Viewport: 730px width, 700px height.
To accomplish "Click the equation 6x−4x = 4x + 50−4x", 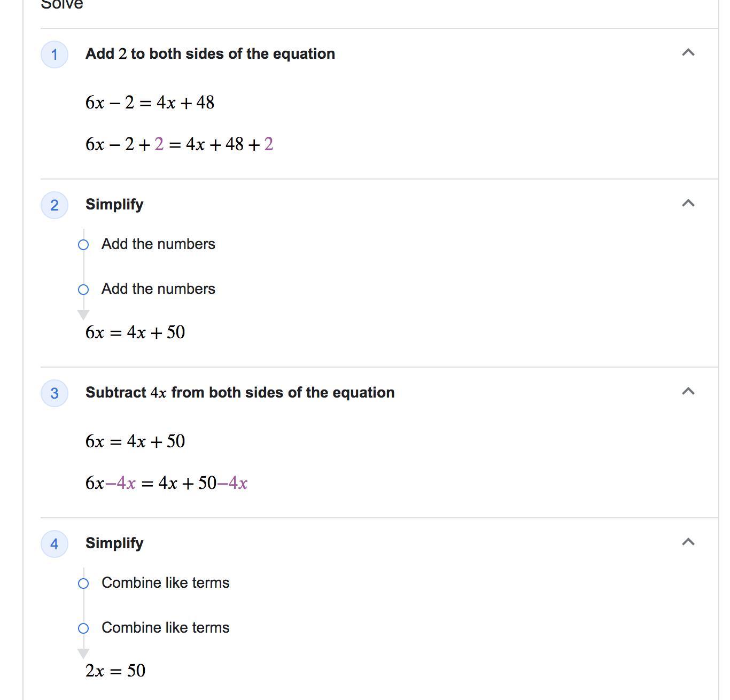I will (x=166, y=483).
